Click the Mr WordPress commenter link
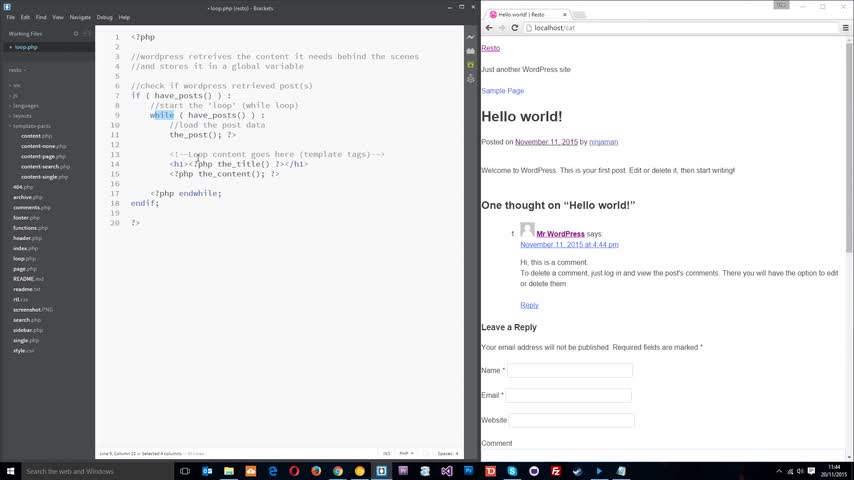The height and width of the screenshot is (480, 854). click(560, 234)
